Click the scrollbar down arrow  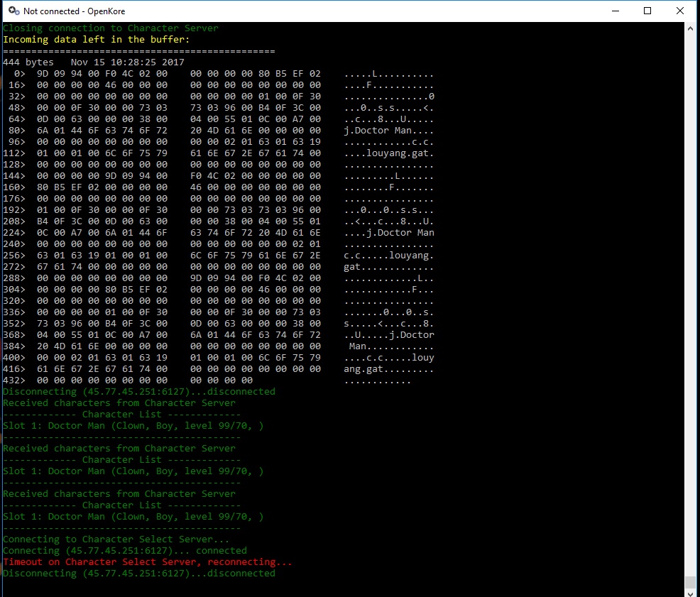[x=690, y=593]
